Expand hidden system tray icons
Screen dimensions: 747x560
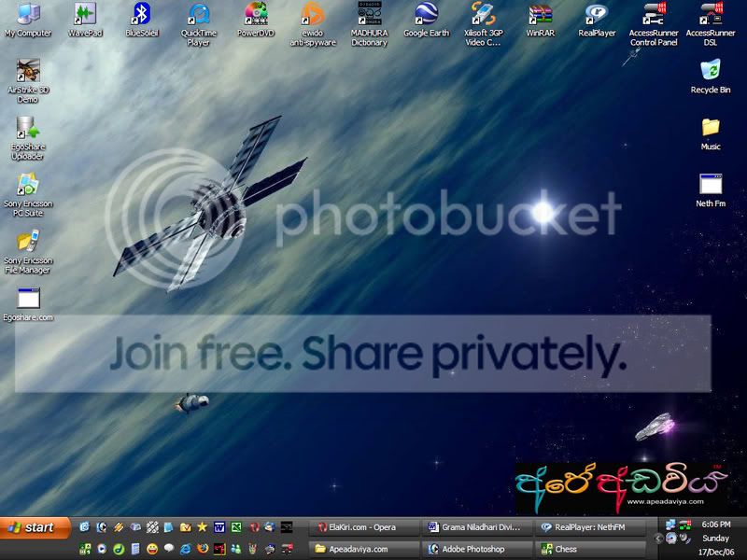pos(658,539)
